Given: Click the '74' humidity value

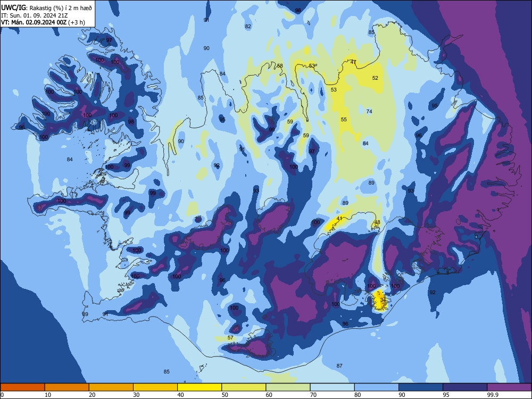Looking at the screenshot, I should click(x=369, y=111).
